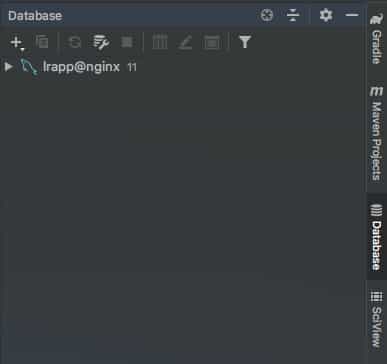Select the lrapp@nginx data source

(81, 67)
